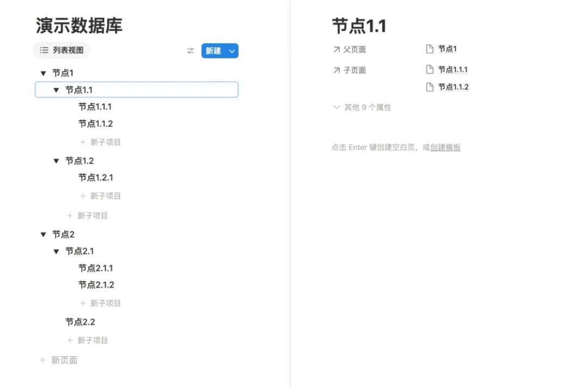Click the 父页面 property label

355,50
